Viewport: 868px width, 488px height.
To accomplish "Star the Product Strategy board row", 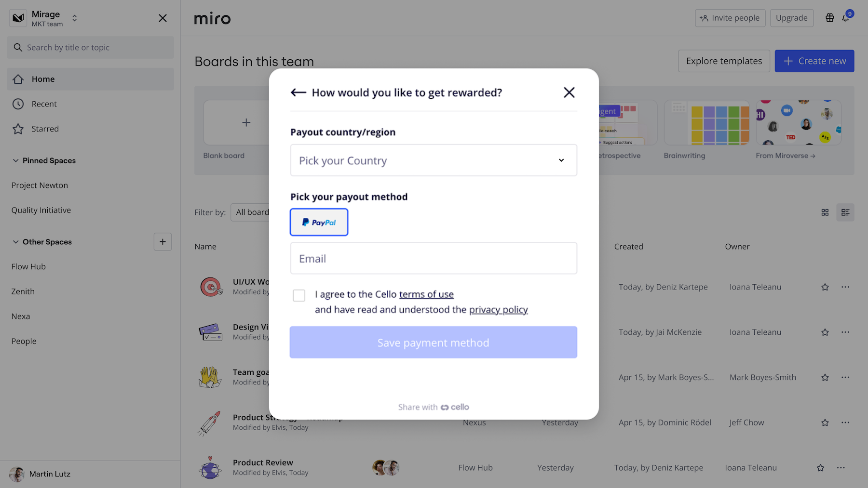I will point(825,422).
